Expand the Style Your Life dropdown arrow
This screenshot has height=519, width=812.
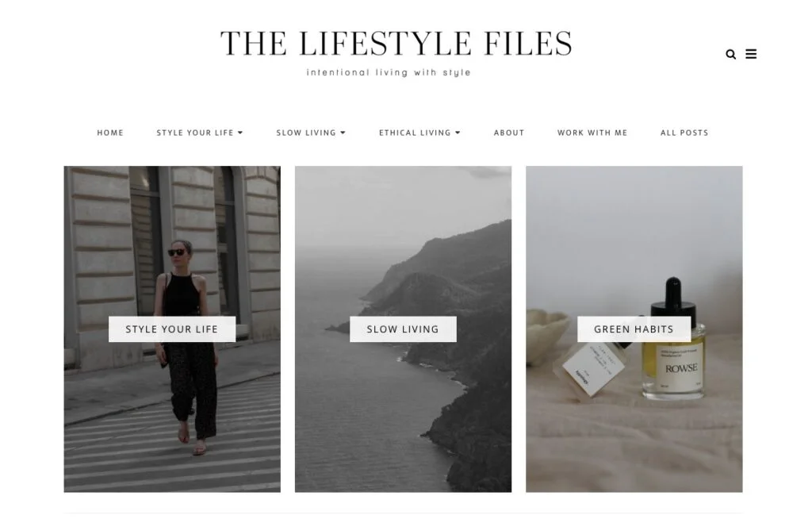tap(240, 133)
